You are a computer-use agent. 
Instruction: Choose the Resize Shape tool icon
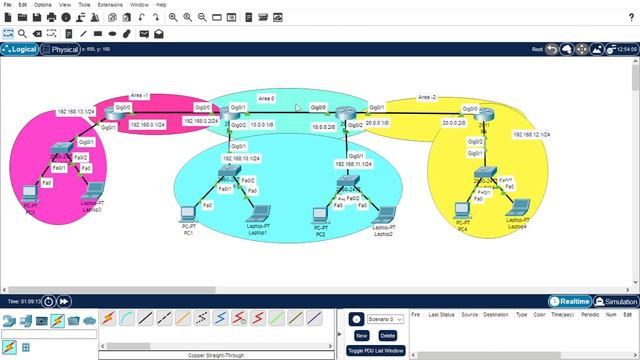[x=51, y=33]
